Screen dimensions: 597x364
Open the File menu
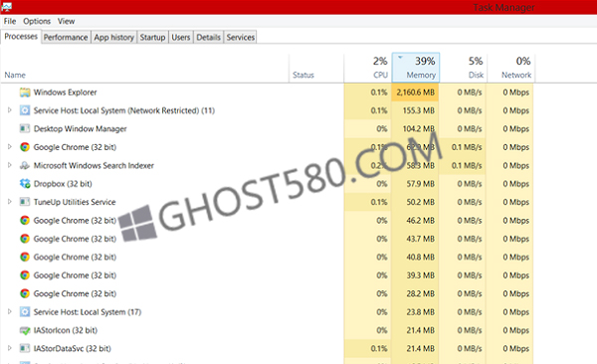(x=10, y=21)
